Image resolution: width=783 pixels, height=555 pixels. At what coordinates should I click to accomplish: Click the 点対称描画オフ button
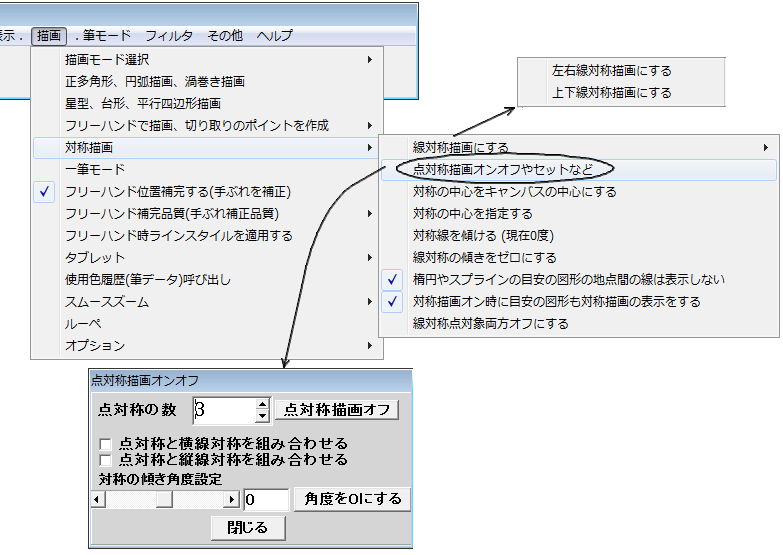tap(336, 410)
